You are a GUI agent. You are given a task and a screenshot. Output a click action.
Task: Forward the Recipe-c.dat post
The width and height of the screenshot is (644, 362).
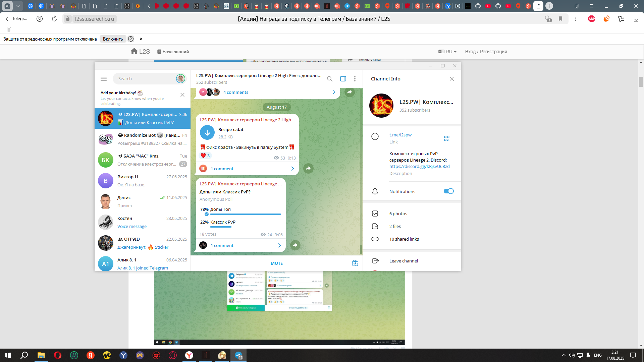pyautogui.click(x=308, y=168)
